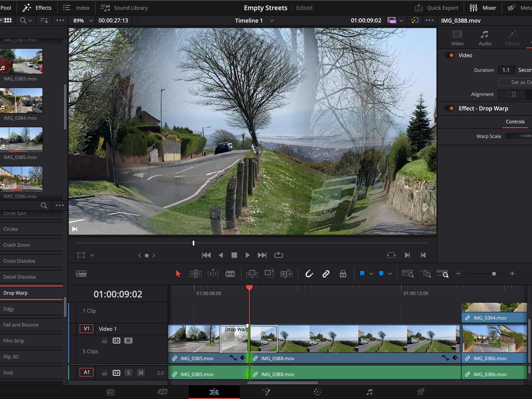
Task: Click the Trim edit mode icon
Action: (195, 274)
